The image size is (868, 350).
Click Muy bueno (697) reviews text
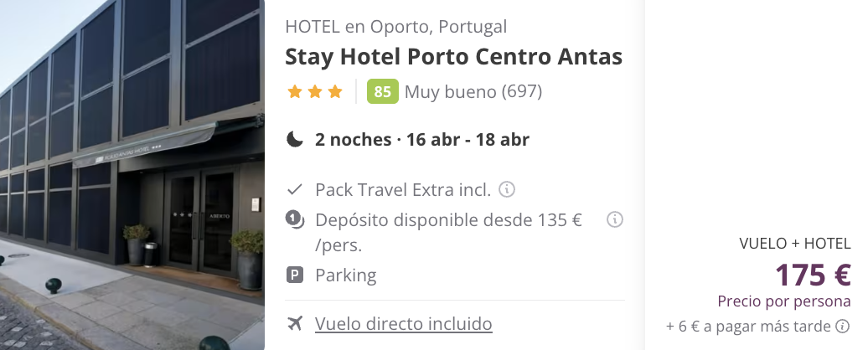(473, 91)
